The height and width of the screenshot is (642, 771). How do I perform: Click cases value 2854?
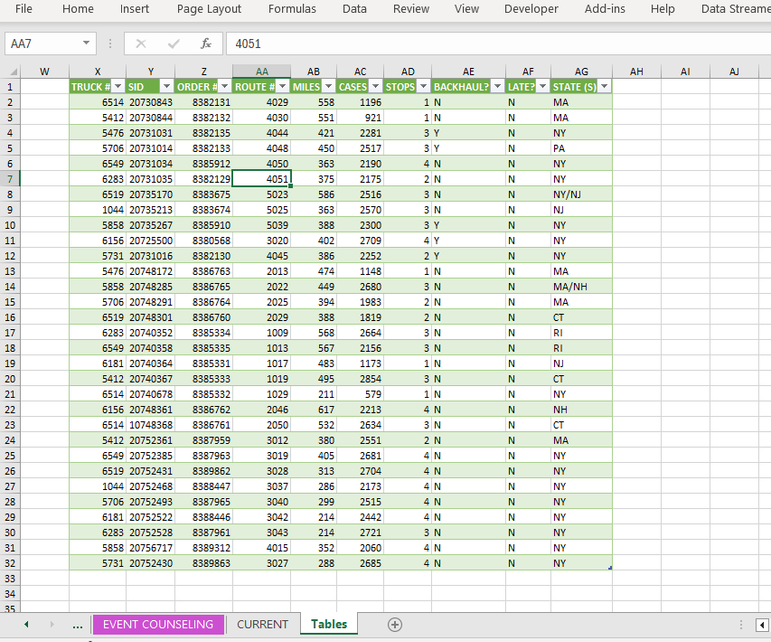[360, 379]
